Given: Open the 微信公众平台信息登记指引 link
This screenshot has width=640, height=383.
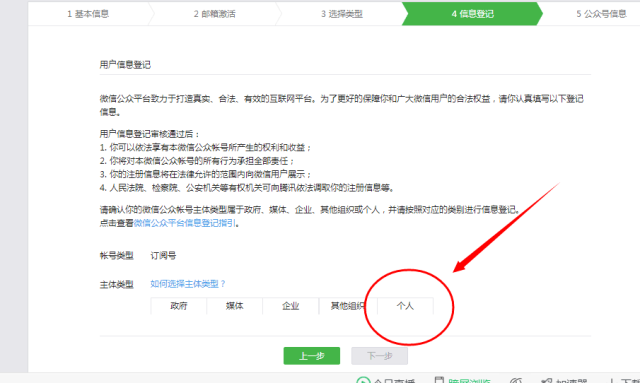Looking at the screenshot, I should (x=184, y=223).
